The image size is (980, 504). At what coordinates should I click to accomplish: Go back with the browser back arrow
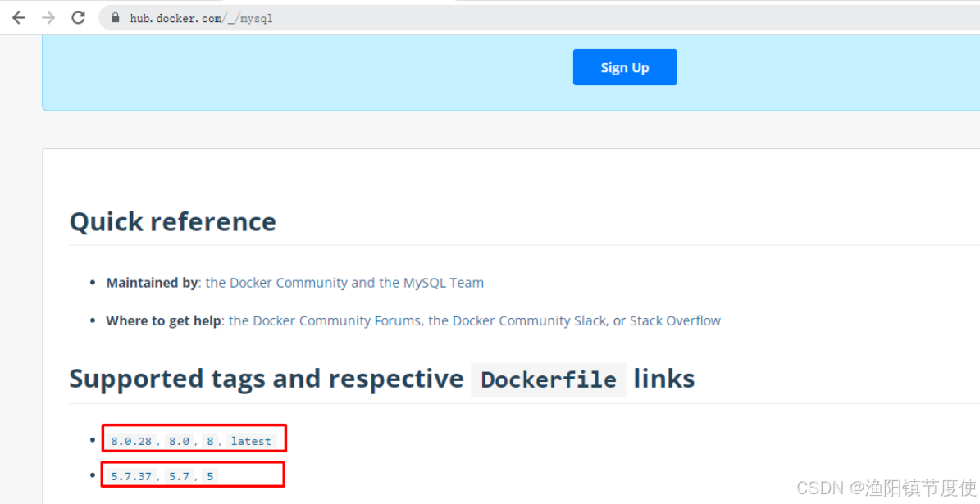point(19,17)
